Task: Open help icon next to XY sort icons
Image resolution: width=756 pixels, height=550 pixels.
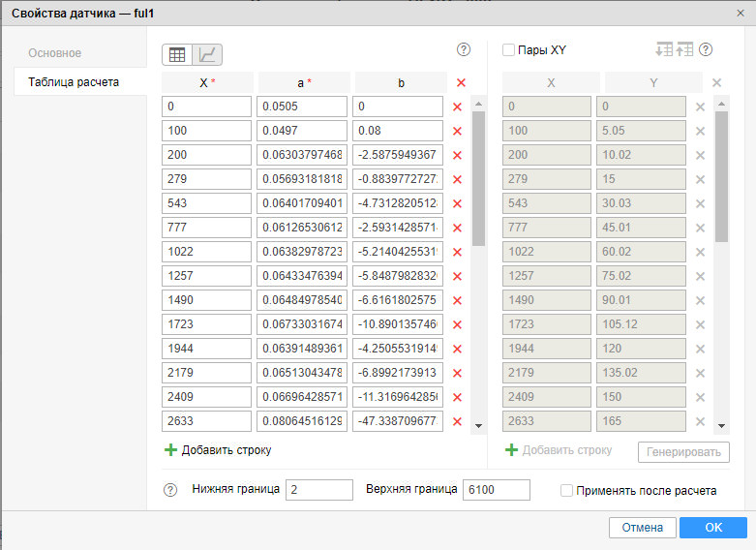Action: (x=706, y=49)
